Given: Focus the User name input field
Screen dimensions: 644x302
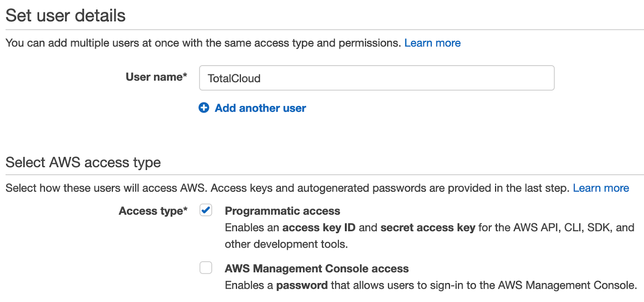Looking at the screenshot, I should coord(376,78).
